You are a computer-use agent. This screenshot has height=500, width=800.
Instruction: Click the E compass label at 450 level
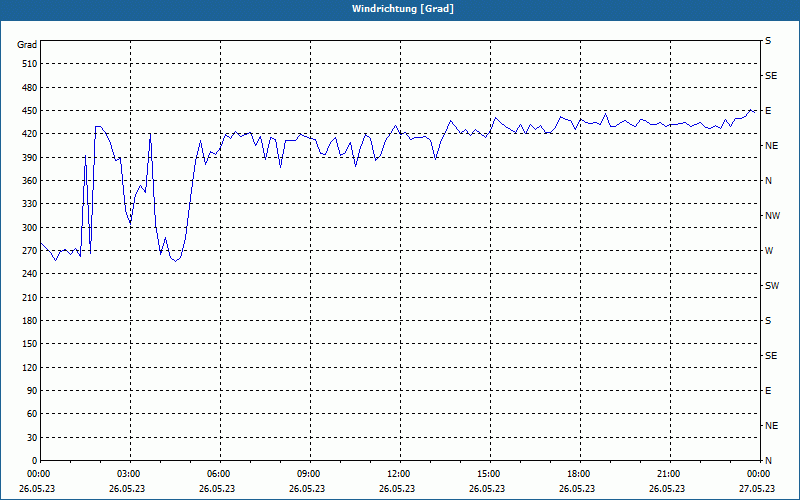click(x=768, y=111)
